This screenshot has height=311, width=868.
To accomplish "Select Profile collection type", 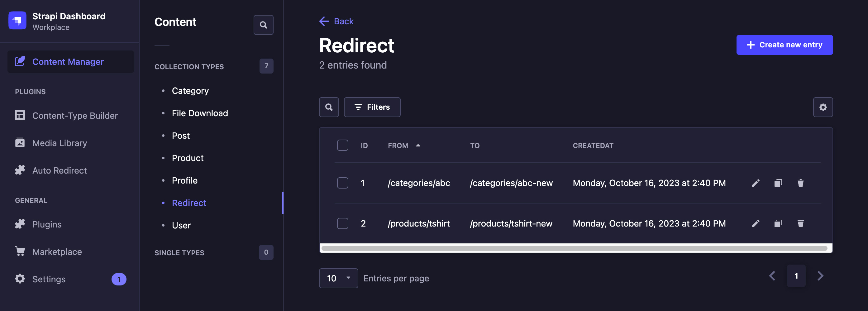I will click(185, 181).
